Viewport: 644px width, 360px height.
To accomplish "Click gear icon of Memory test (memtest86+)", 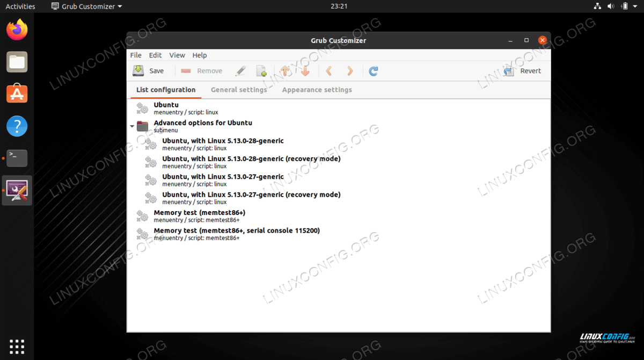I will [142, 216].
